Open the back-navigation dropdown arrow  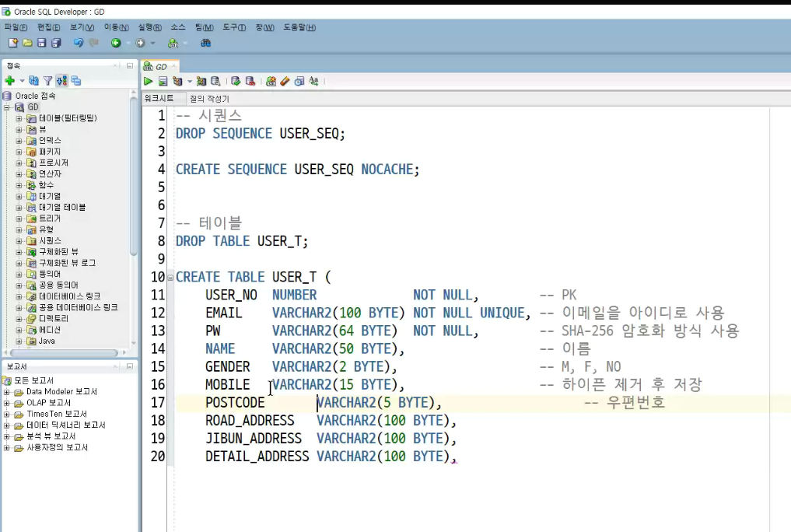pos(128,44)
